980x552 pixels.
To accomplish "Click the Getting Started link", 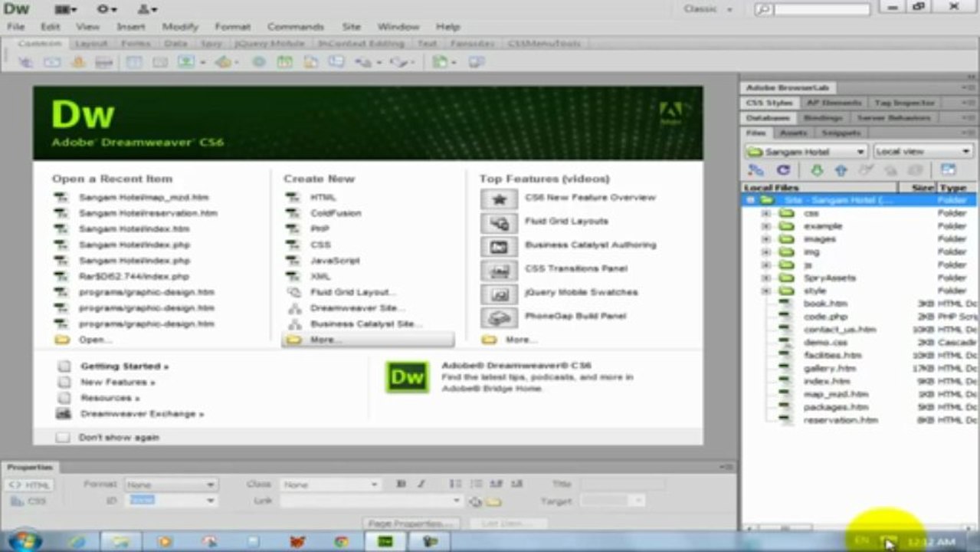I will (124, 366).
